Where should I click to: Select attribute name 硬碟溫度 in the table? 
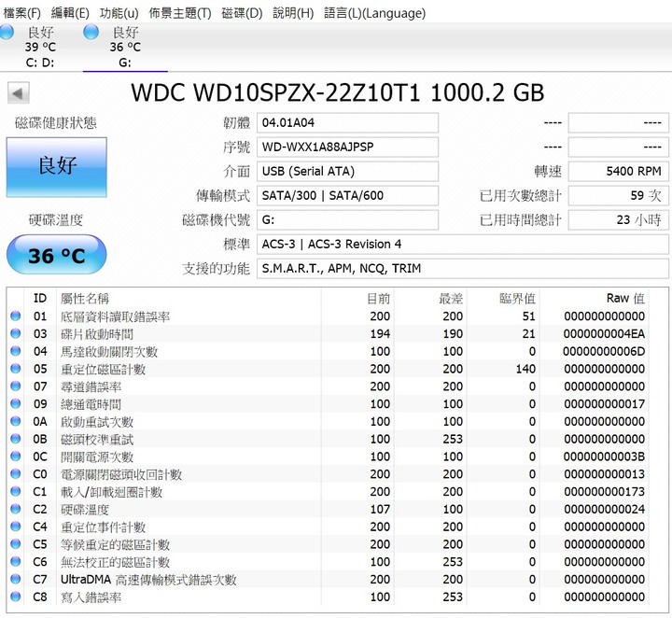85,510
